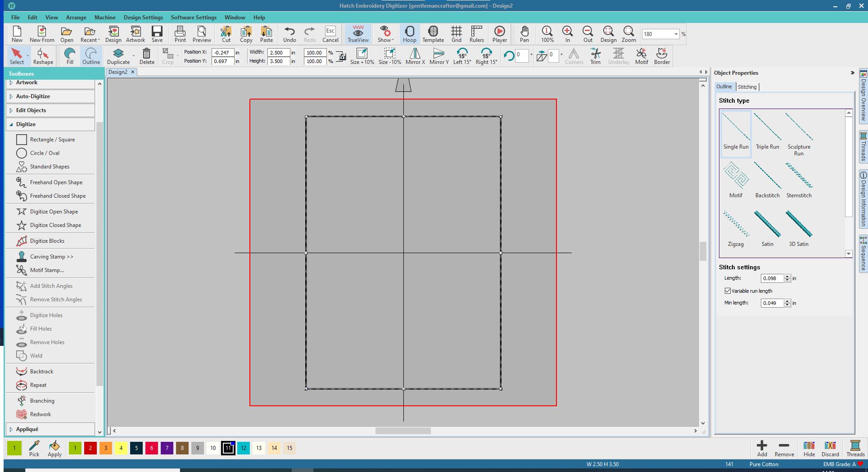
Task: Click the Reshape tool icon
Action: tap(43, 56)
